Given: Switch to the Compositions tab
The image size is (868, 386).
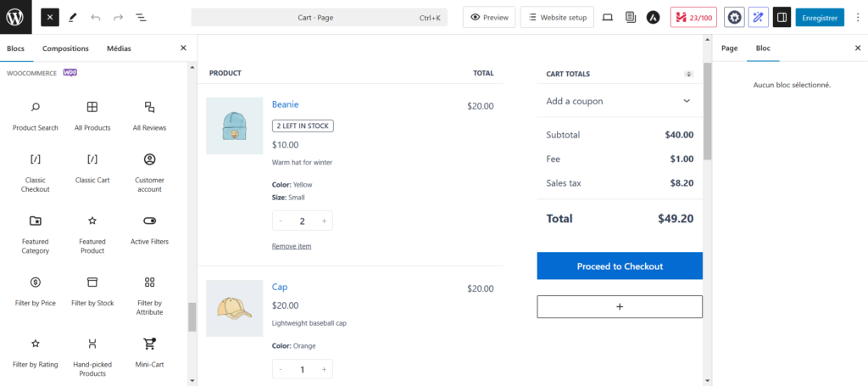Looking at the screenshot, I should [65, 48].
